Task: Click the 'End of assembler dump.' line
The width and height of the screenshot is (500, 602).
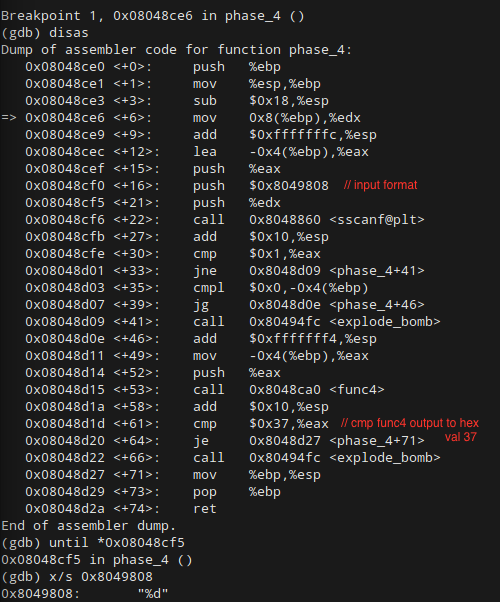Action: pyautogui.click(x=88, y=526)
